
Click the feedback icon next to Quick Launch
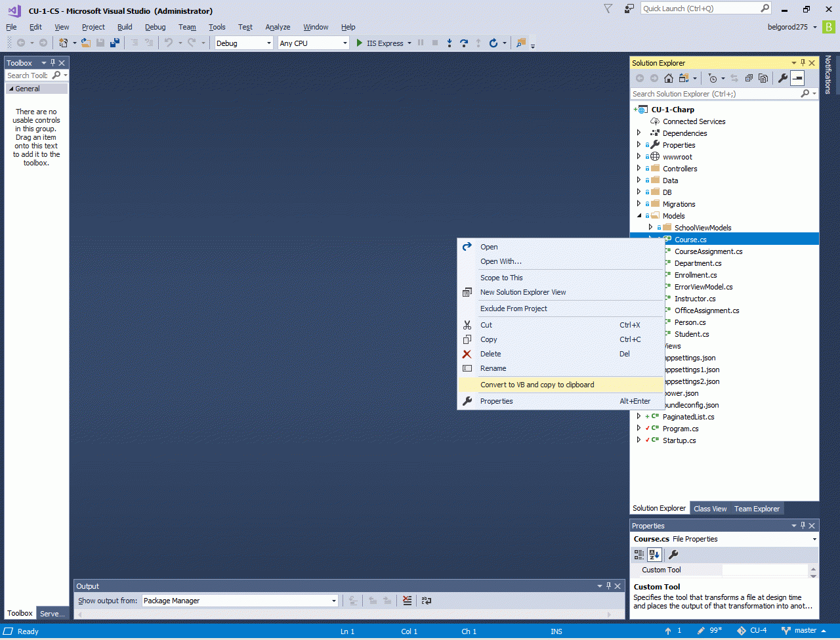[x=629, y=9]
